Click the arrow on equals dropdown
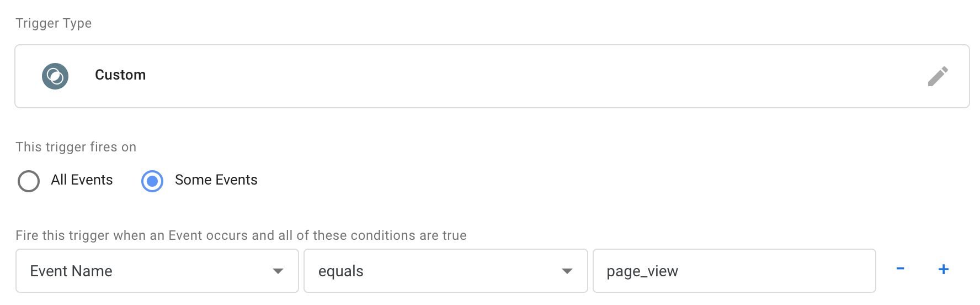Image resolution: width=980 pixels, height=305 pixels. click(567, 271)
